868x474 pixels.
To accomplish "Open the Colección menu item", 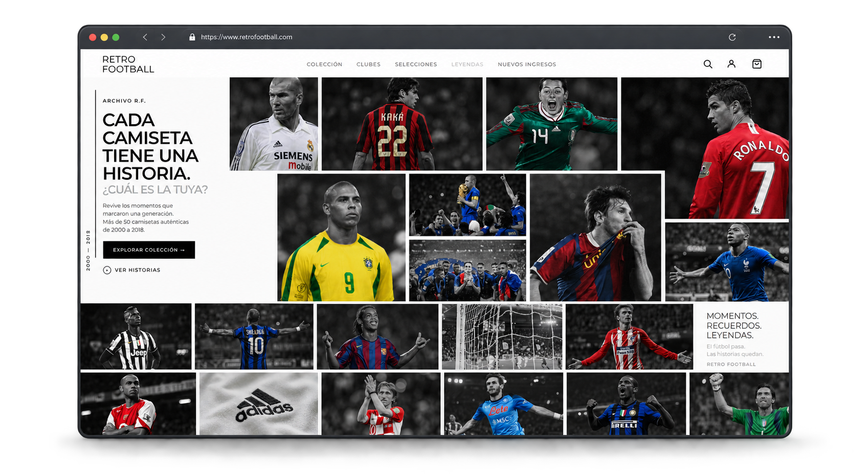I will point(324,64).
